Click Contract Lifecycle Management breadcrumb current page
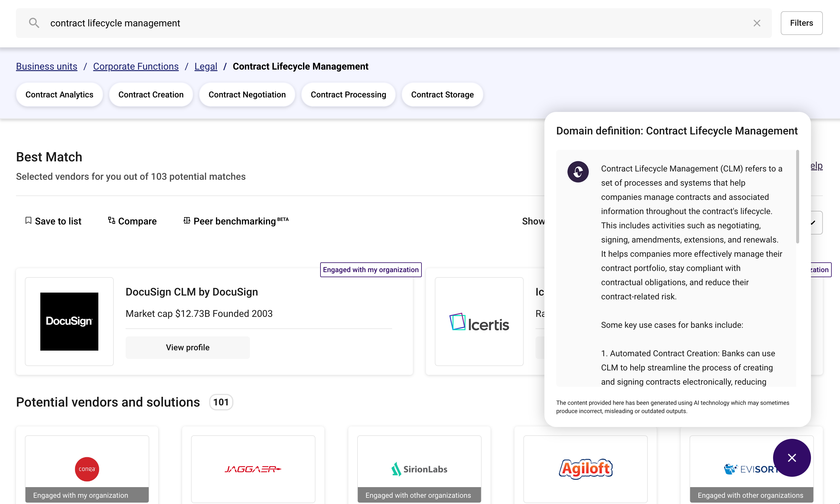 [301, 67]
